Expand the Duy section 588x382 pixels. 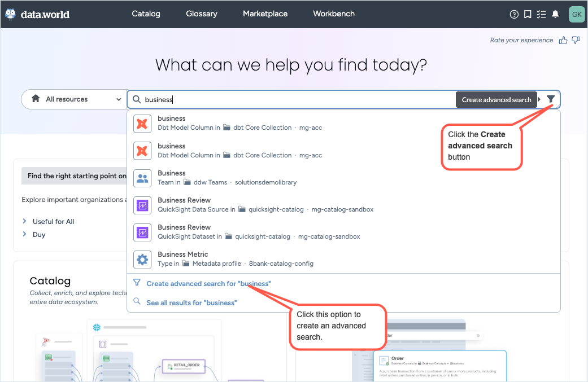point(38,234)
